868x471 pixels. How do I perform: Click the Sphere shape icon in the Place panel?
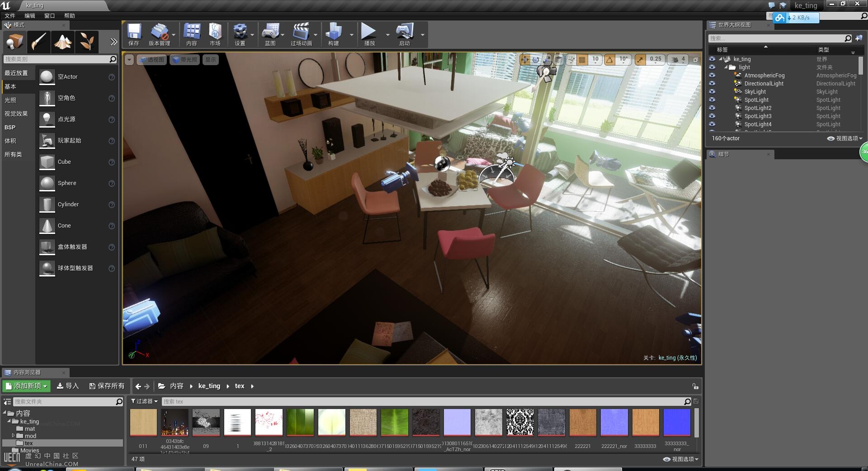tap(47, 183)
